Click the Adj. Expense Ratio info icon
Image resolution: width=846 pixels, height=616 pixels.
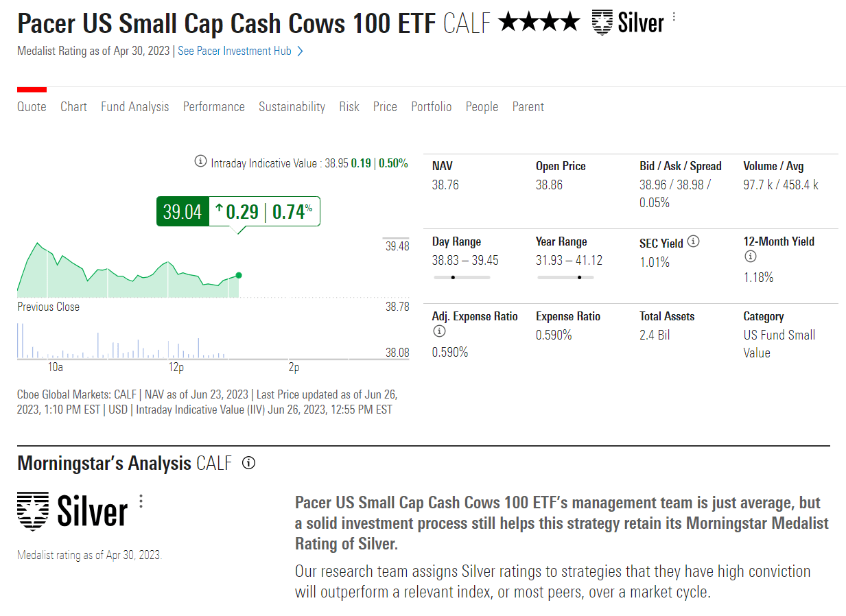tap(439, 331)
